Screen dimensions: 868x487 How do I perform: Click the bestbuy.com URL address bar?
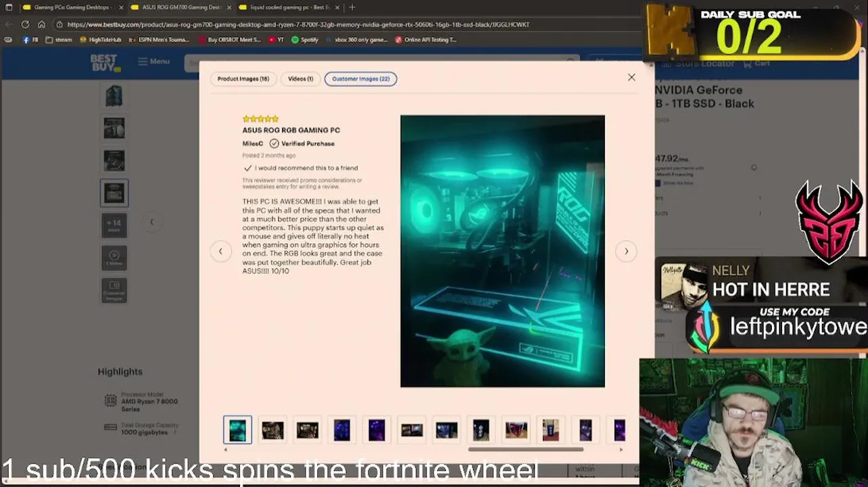coord(298,24)
